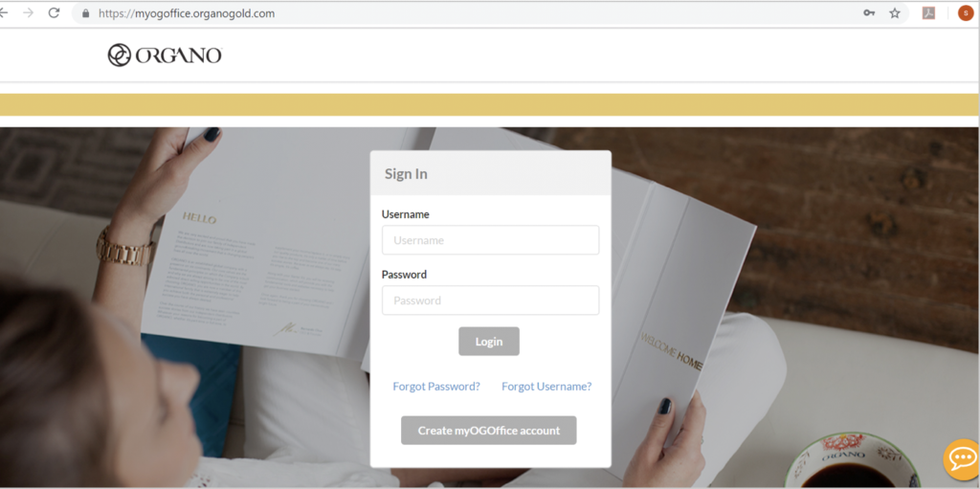
Task: Go back using the browser back arrow
Action: [4, 13]
